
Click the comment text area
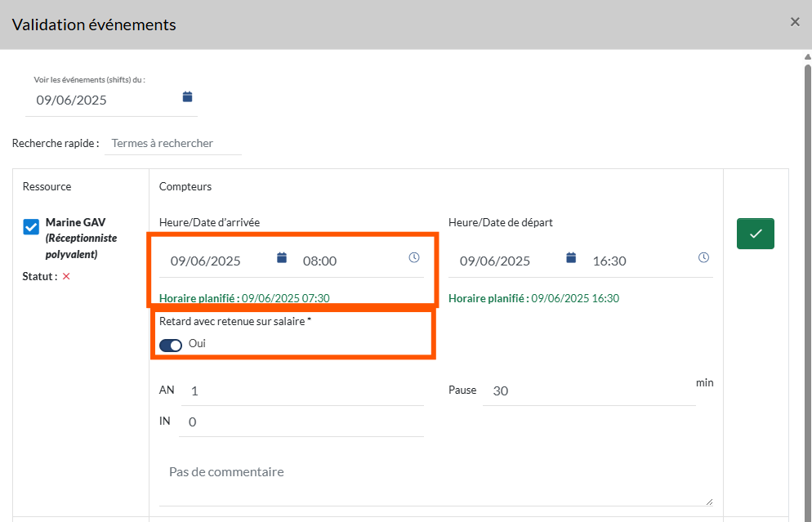(x=435, y=482)
